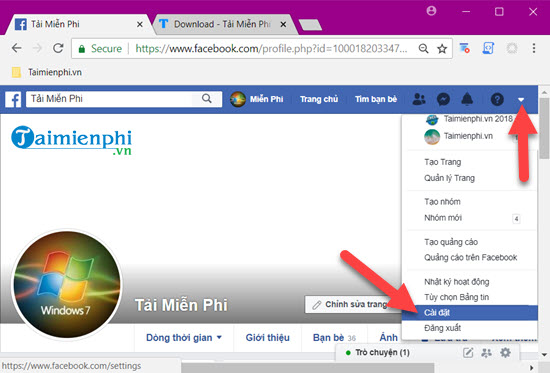Open the Messenger icon
The width and height of the screenshot is (550, 373).
[443, 99]
